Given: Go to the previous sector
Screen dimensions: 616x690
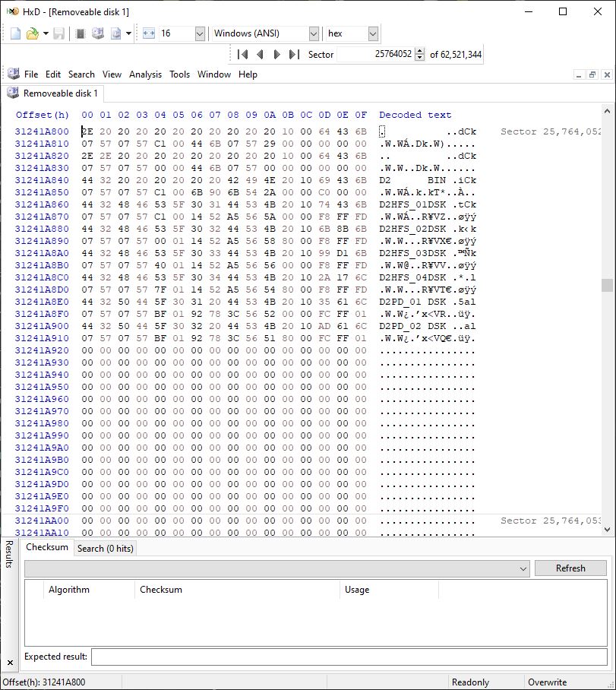Looking at the screenshot, I should [x=260, y=54].
